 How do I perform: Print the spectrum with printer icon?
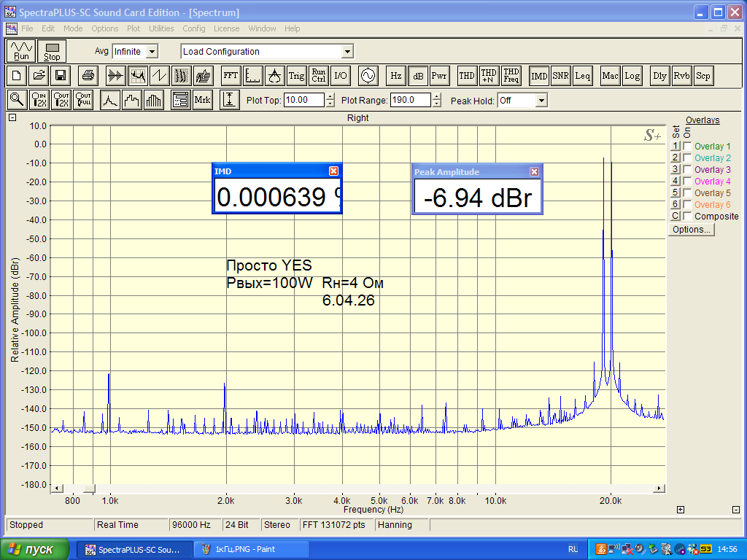pyautogui.click(x=88, y=76)
